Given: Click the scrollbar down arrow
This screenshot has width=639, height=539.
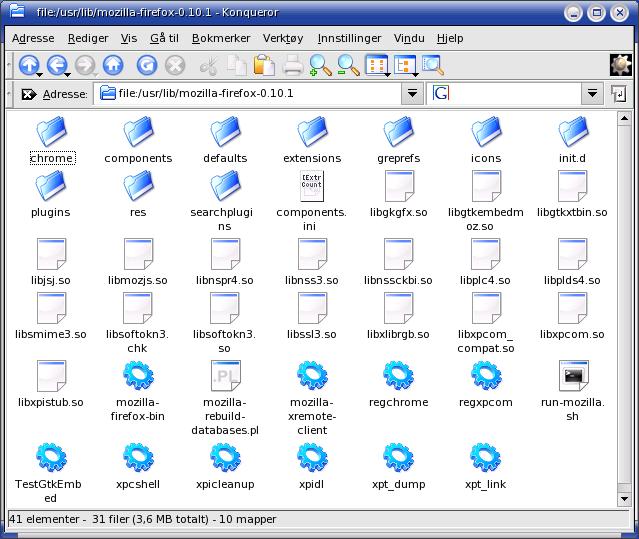Looking at the screenshot, I should (x=624, y=499).
